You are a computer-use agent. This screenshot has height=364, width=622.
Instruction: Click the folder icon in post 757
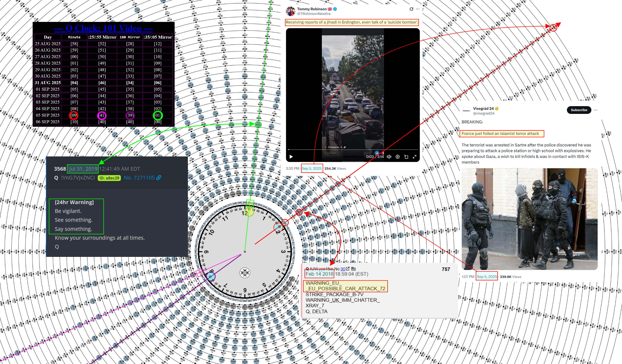point(353,269)
